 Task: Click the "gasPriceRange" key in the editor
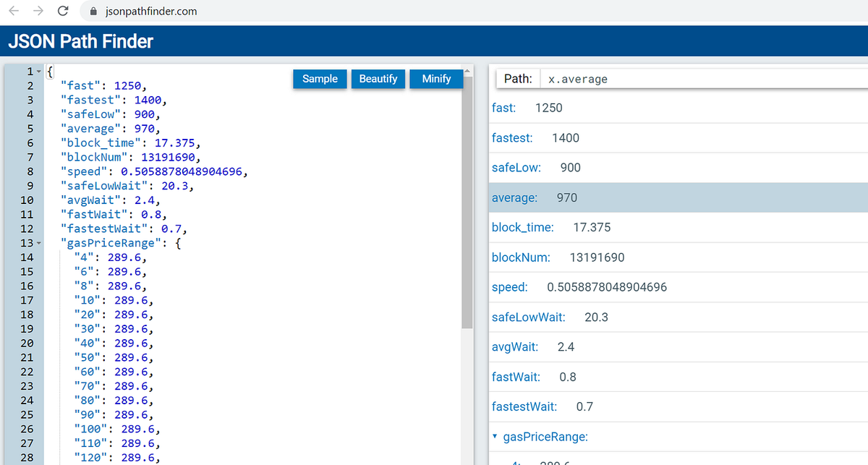click(111, 243)
